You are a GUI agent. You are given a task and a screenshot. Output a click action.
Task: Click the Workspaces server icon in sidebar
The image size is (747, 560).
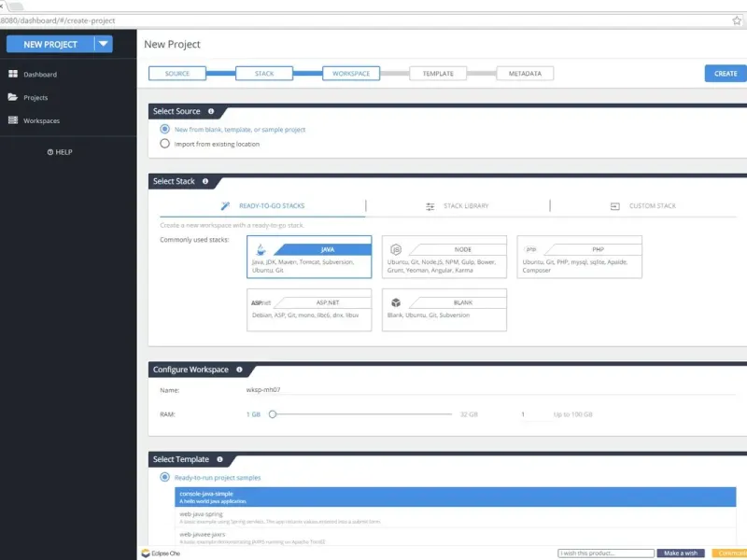tap(13, 120)
